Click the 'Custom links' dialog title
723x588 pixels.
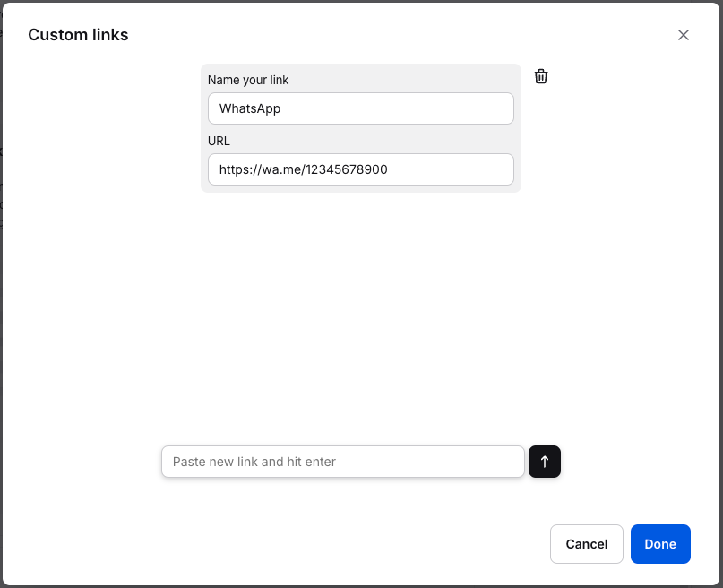[78, 35]
